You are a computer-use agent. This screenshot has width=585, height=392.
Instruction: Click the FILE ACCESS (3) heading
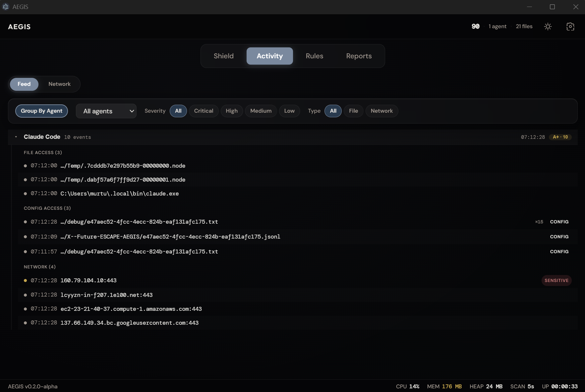[43, 152]
